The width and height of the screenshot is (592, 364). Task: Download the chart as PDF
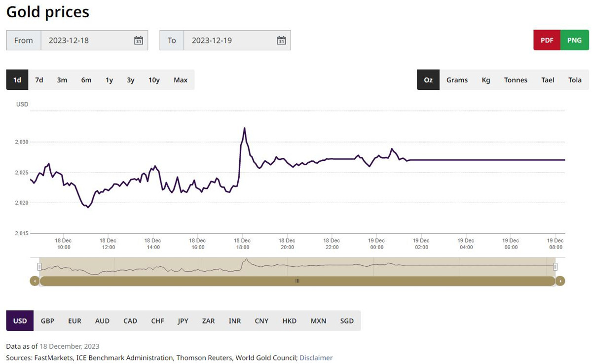click(x=547, y=40)
